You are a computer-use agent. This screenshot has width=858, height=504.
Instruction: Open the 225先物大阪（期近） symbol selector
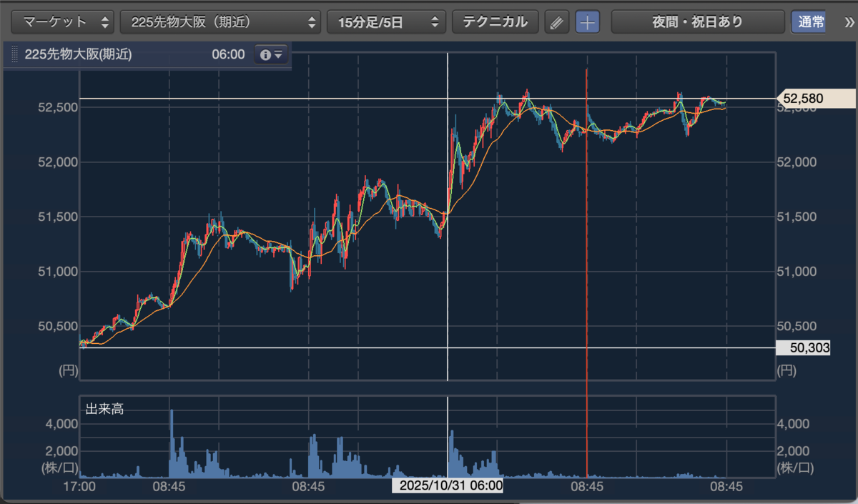click(220, 22)
